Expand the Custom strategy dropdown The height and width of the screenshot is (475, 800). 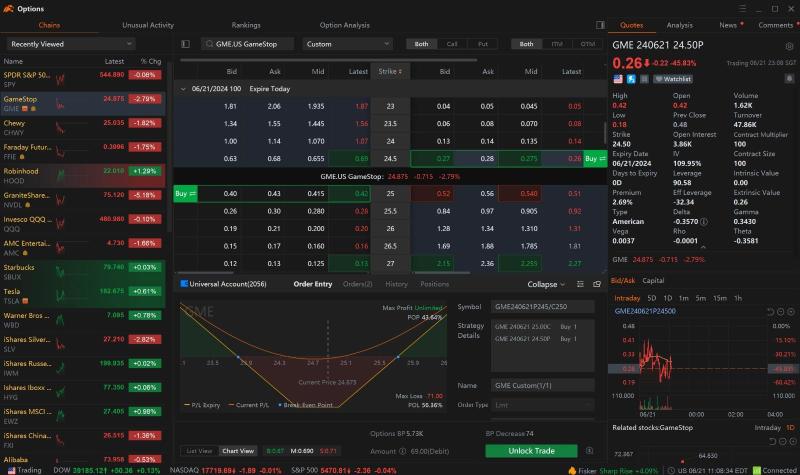[347, 44]
